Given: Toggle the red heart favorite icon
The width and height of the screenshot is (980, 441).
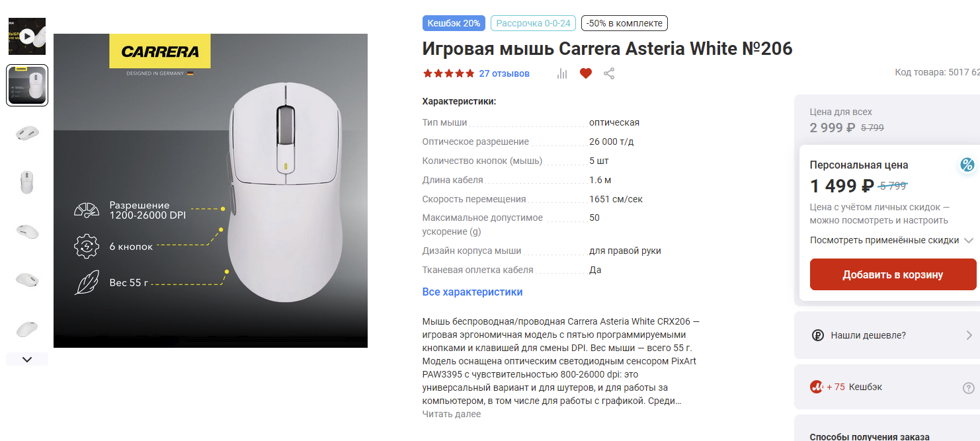Looking at the screenshot, I should click(585, 73).
